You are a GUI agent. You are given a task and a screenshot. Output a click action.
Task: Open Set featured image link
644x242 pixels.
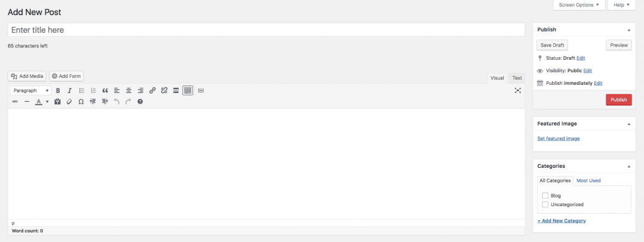tap(558, 139)
